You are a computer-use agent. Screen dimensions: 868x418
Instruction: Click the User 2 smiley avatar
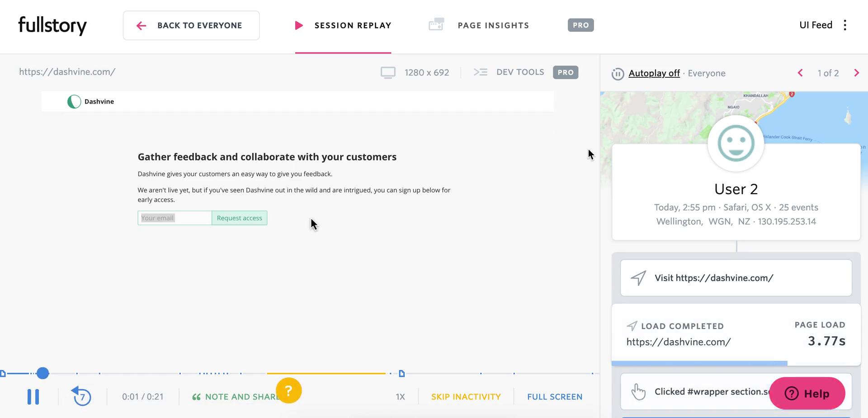[x=736, y=143]
